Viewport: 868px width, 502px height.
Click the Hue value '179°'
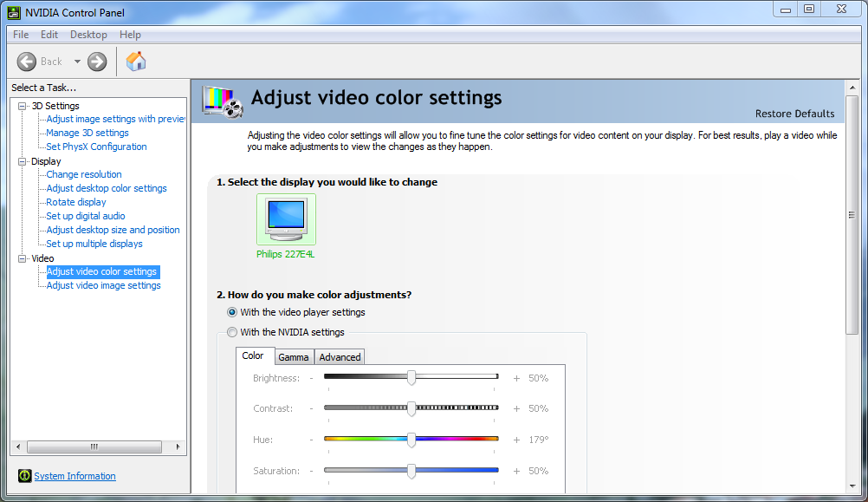(539, 440)
